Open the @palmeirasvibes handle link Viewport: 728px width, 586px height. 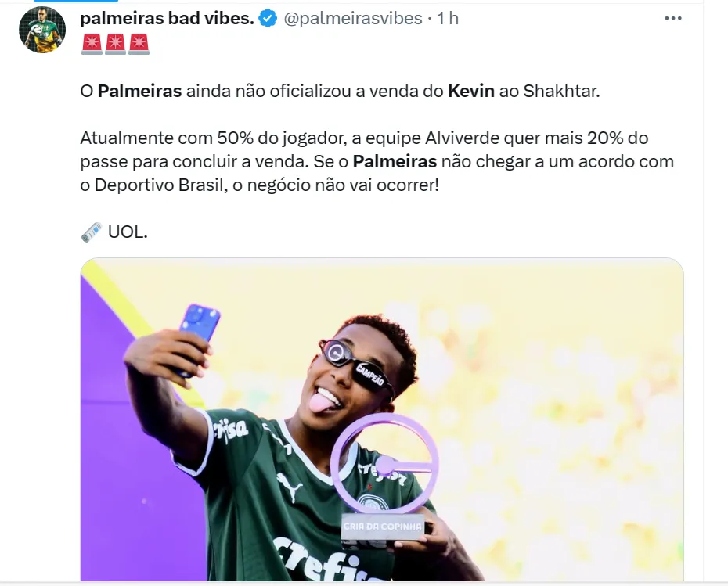point(353,18)
